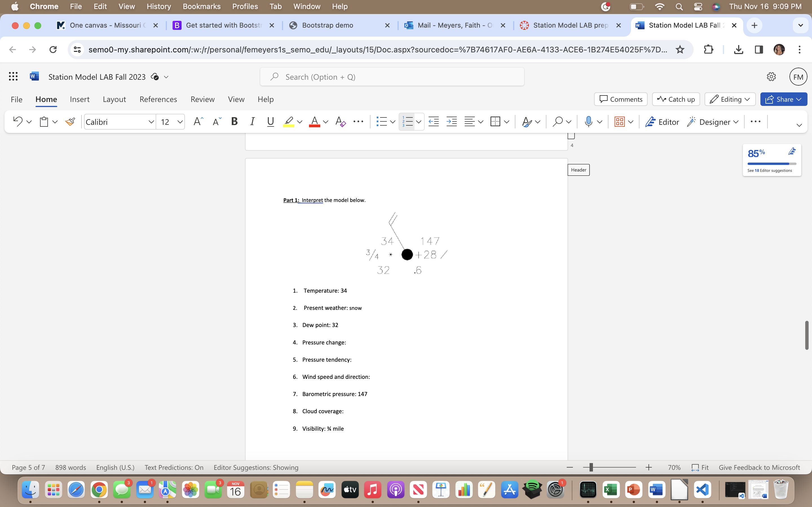Open the Insert ribbon tab
The image size is (812, 507).
tap(80, 99)
